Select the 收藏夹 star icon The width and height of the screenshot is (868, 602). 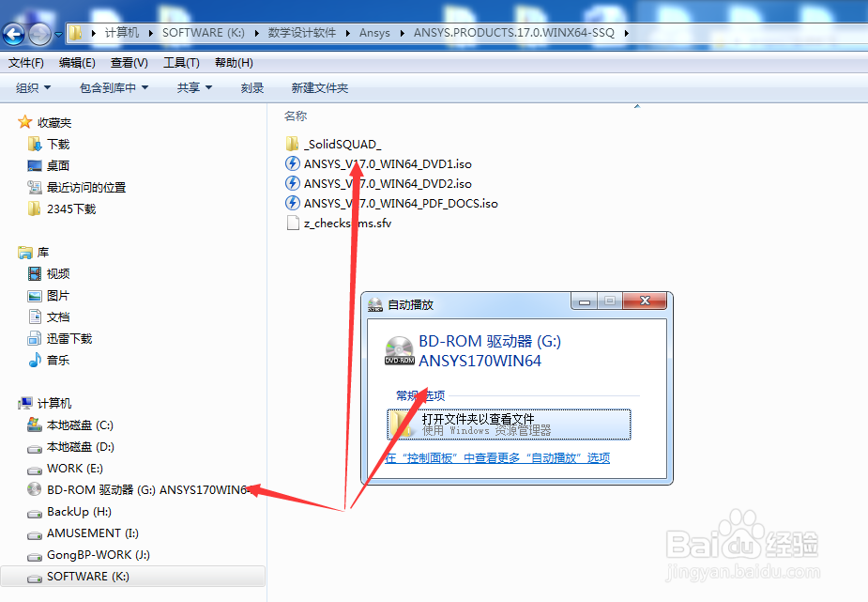(25, 122)
